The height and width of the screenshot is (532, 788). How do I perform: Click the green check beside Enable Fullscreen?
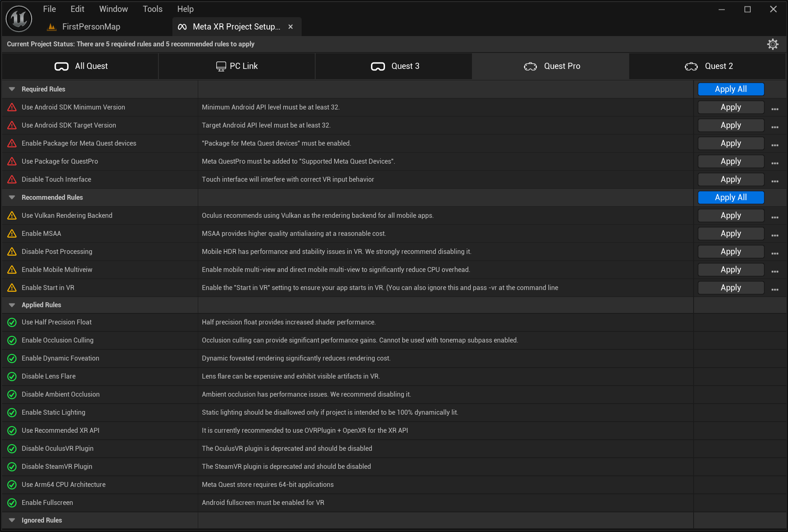point(11,503)
